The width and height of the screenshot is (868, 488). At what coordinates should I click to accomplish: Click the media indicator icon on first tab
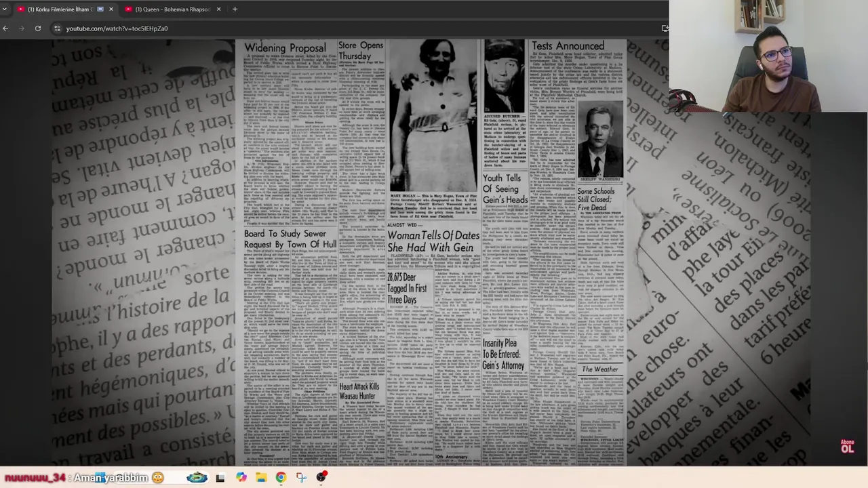[x=100, y=9]
